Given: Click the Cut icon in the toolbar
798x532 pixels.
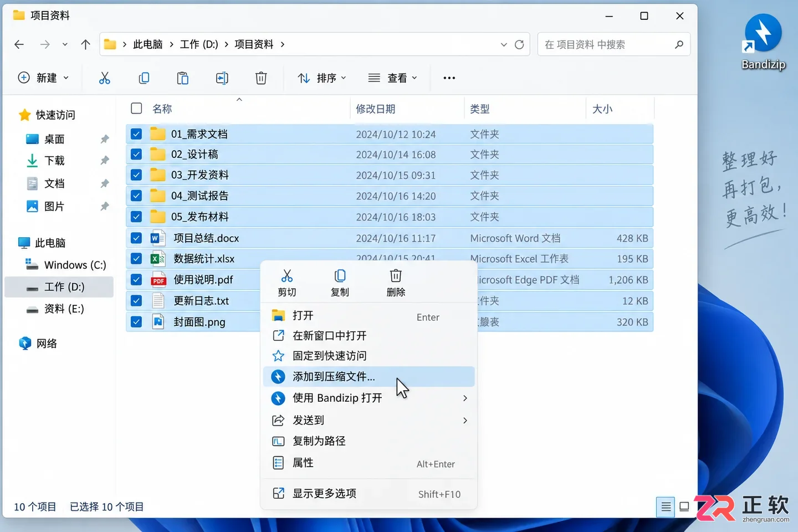Looking at the screenshot, I should 104,78.
